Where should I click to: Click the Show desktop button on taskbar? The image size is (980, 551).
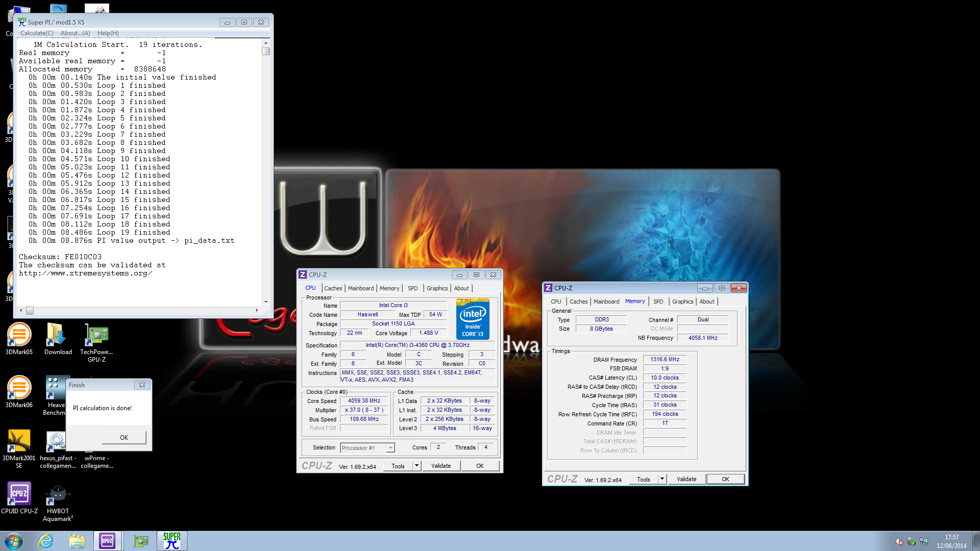point(976,541)
